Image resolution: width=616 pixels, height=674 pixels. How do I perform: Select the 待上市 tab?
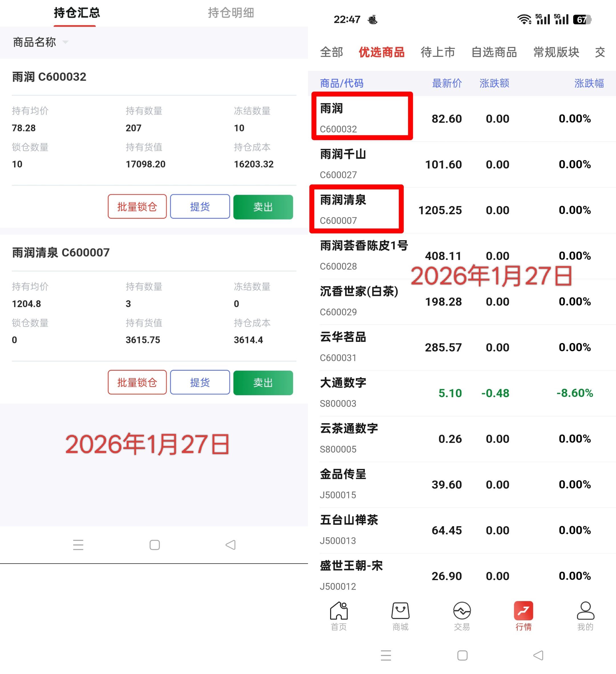coord(437,52)
